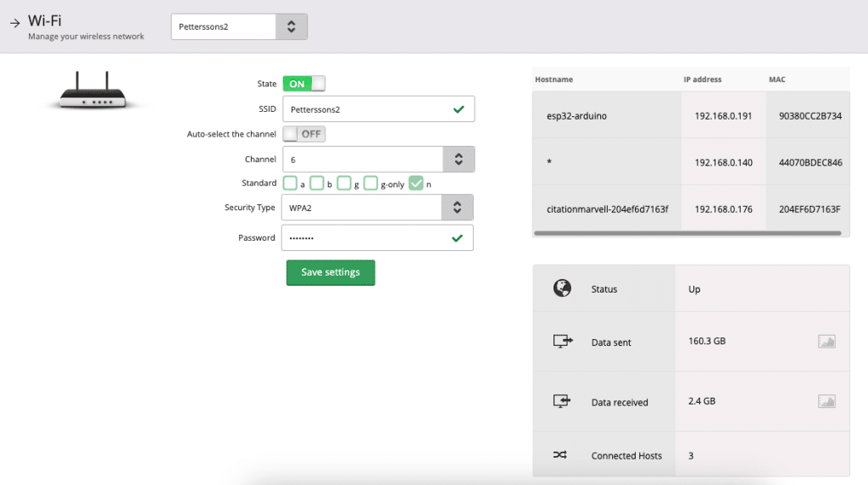The width and height of the screenshot is (868, 485).
Task: Click the Data received monitor icon
Action: tap(562, 401)
